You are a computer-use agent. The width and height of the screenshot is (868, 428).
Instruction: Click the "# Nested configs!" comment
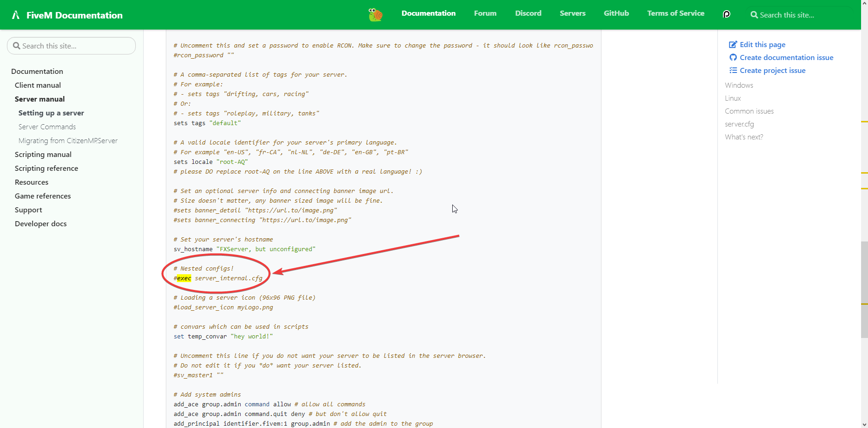pos(204,269)
